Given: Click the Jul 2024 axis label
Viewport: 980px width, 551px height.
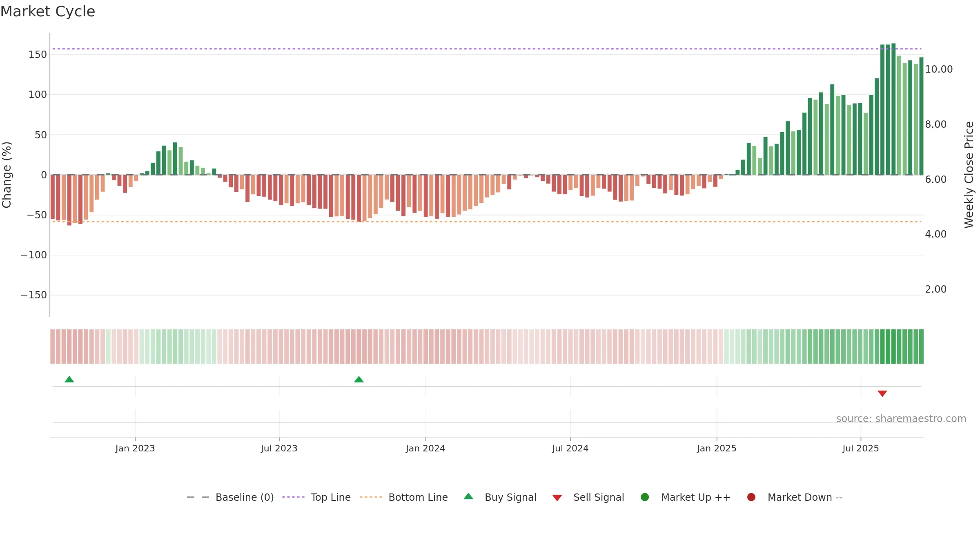Looking at the screenshot, I should point(570,449).
